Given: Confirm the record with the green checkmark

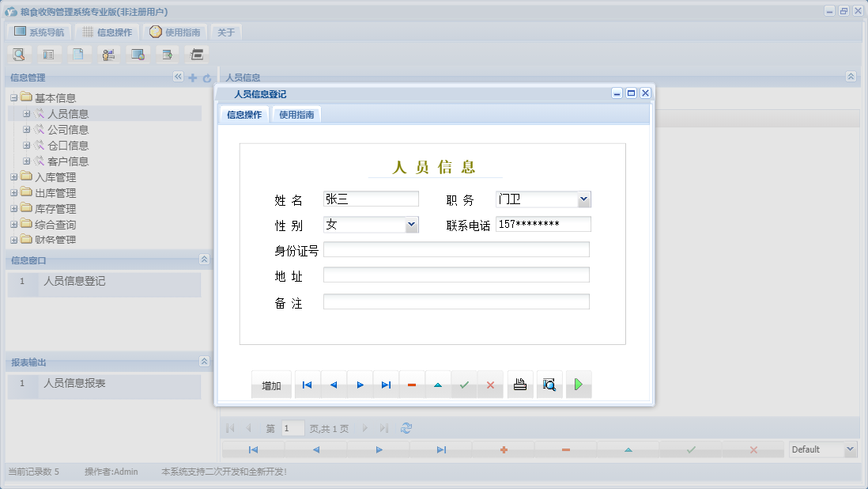Looking at the screenshot, I should coord(464,384).
